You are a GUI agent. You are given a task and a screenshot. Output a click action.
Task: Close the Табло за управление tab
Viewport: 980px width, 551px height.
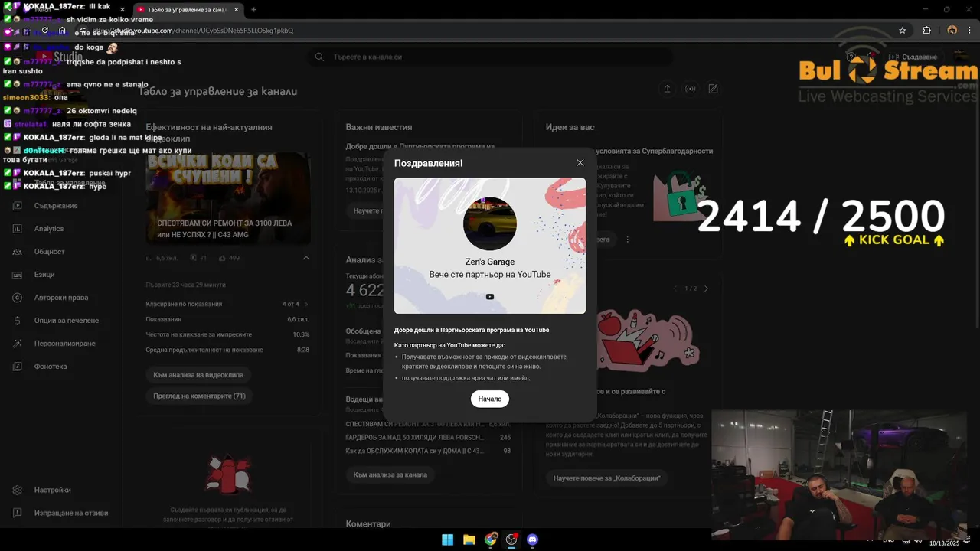pos(237,10)
